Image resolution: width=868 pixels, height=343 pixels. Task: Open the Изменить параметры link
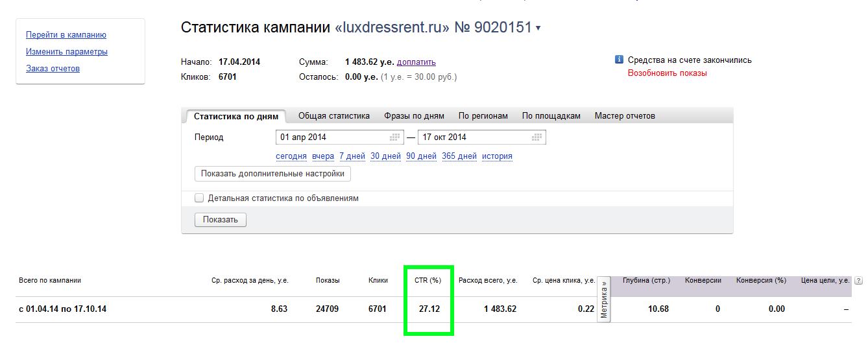tap(67, 52)
